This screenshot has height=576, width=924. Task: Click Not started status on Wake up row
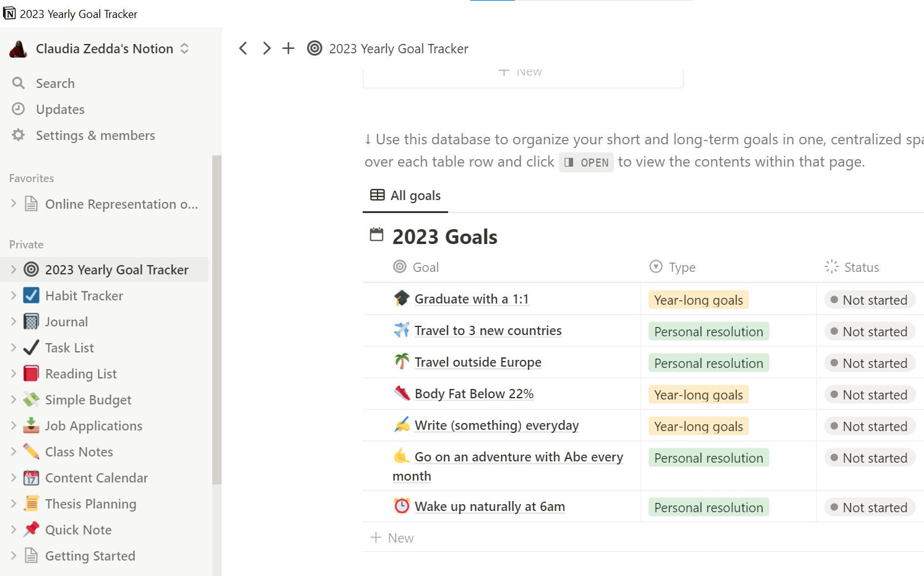869,507
